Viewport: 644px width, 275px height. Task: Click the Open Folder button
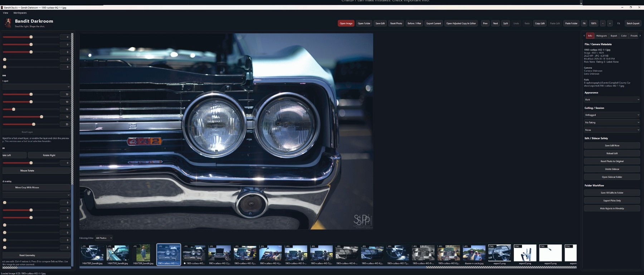tap(364, 23)
